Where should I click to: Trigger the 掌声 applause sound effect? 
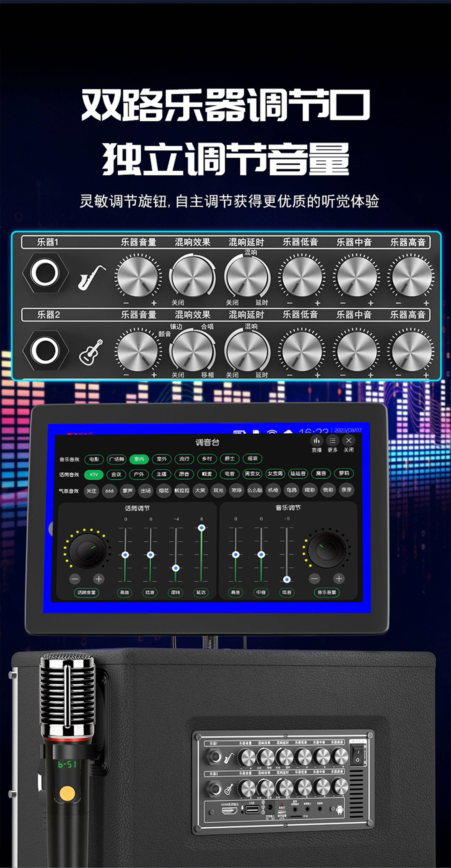click(x=128, y=491)
